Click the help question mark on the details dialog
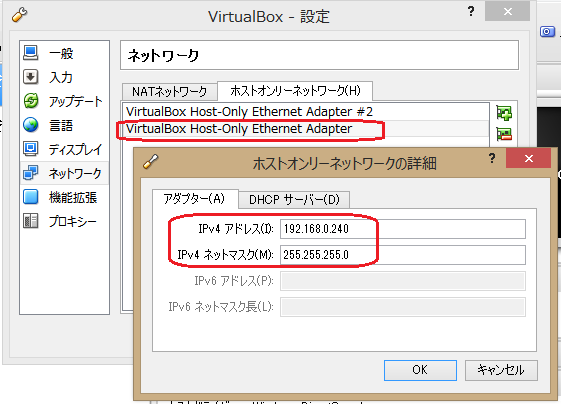The width and height of the screenshot is (561, 404). click(x=492, y=158)
